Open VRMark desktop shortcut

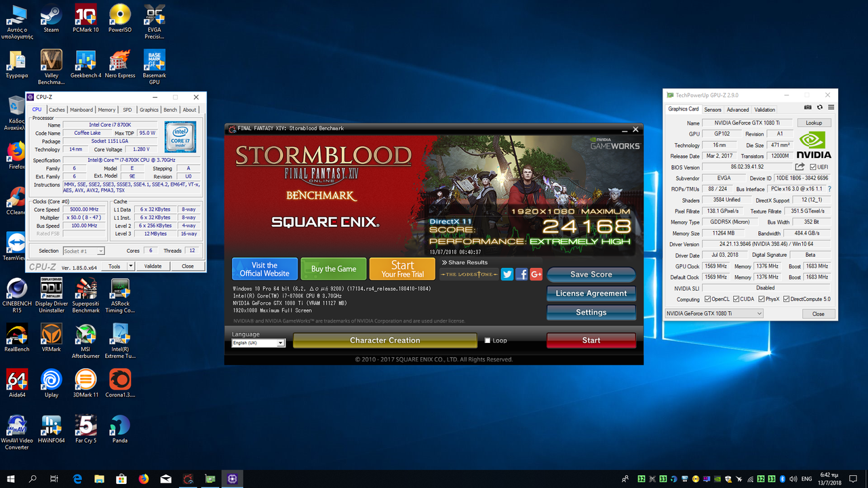[x=52, y=338]
